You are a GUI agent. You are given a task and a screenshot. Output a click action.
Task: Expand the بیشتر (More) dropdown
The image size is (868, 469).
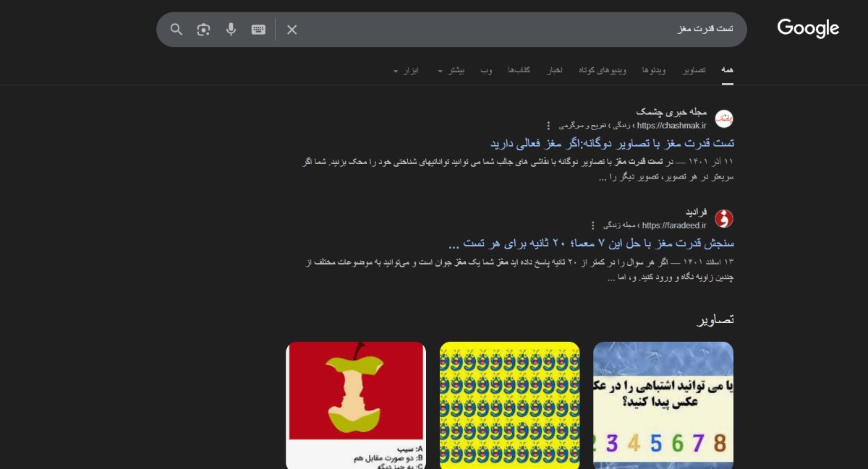451,71
